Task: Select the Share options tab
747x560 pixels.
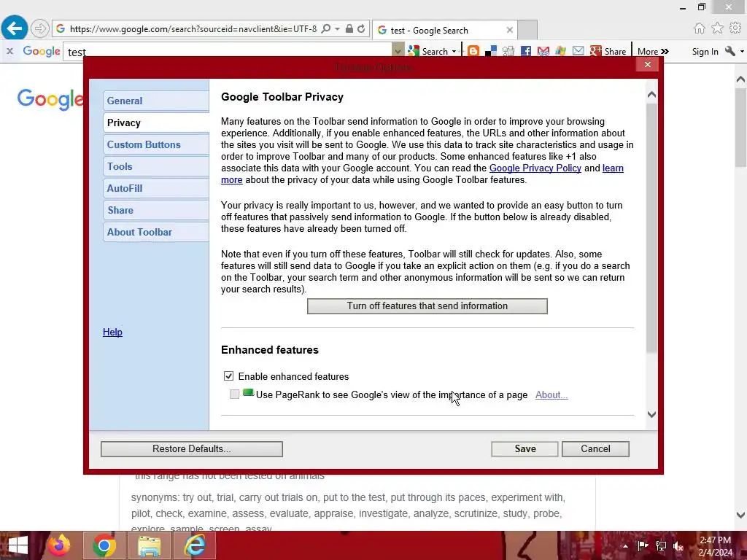Action: coord(156,211)
